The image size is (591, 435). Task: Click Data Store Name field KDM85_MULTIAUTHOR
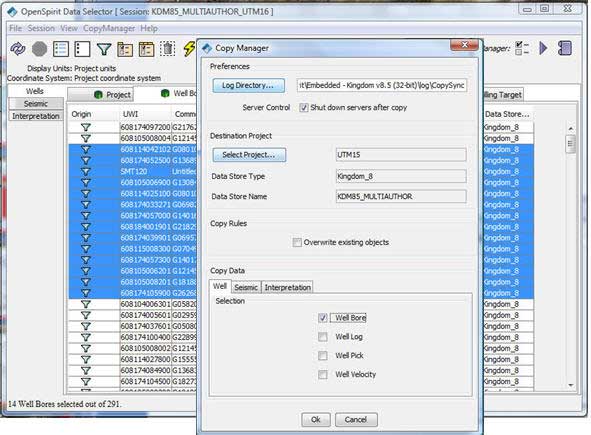point(401,196)
